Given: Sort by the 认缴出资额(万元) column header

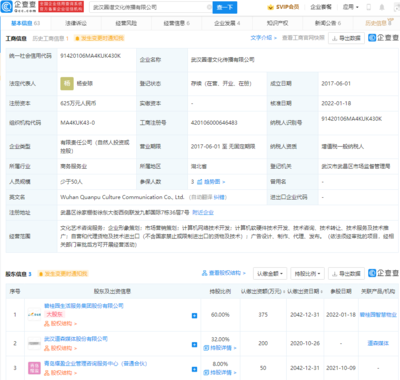Looking at the screenshot, I should 263,291.
